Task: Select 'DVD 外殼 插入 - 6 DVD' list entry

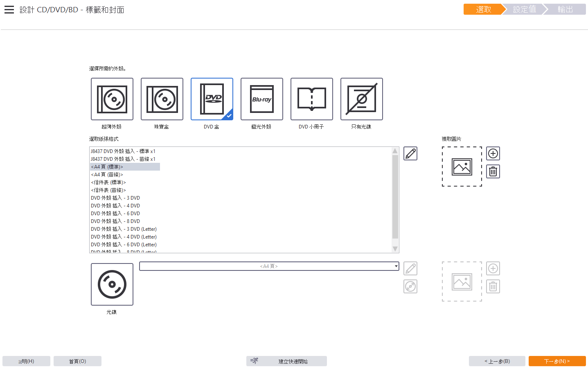Action: [115, 214]
